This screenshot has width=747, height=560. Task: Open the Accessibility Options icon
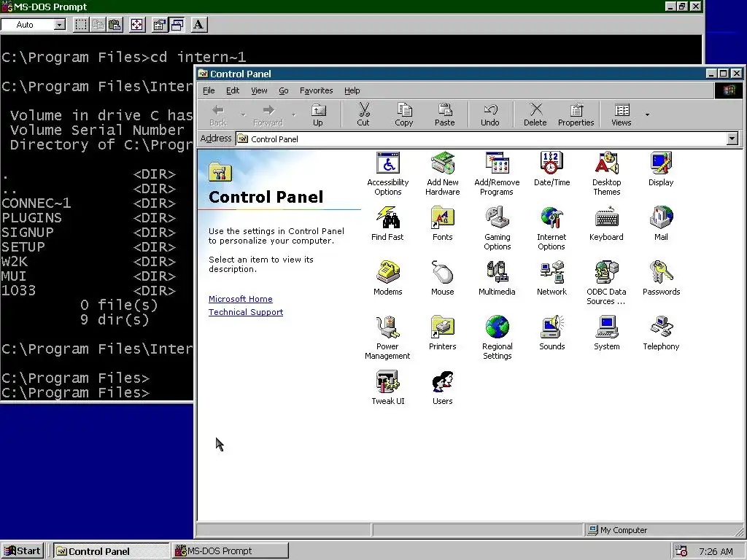coord(388,174)
